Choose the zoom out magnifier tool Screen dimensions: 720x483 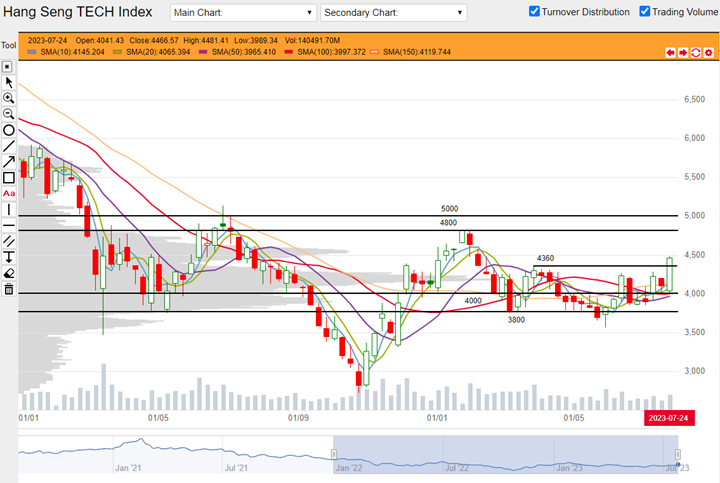pos(8,114)
